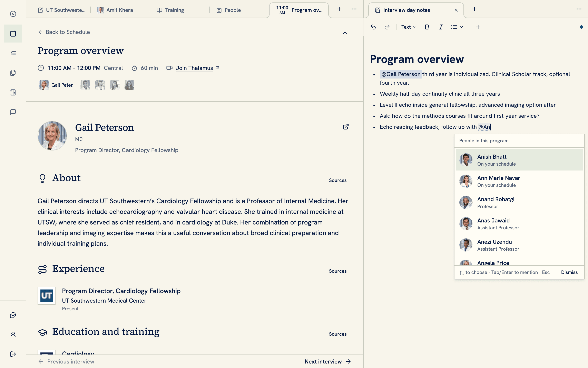This screenshot has height=368, width=588.
Task: Switch to the Training tab
Action: 170,10
